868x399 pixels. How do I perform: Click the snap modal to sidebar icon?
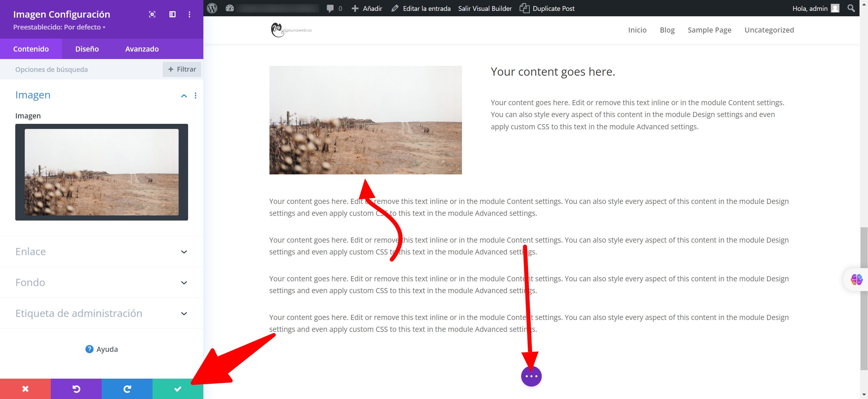point(173,14)
